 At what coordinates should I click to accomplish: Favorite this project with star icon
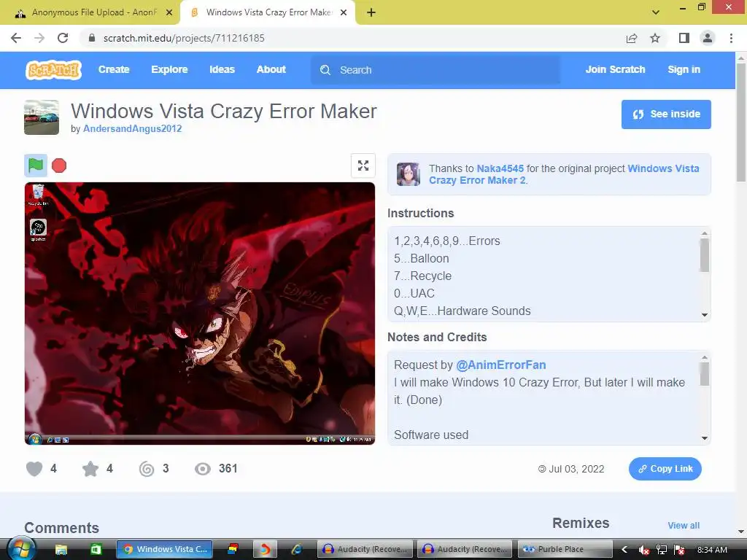90,469
